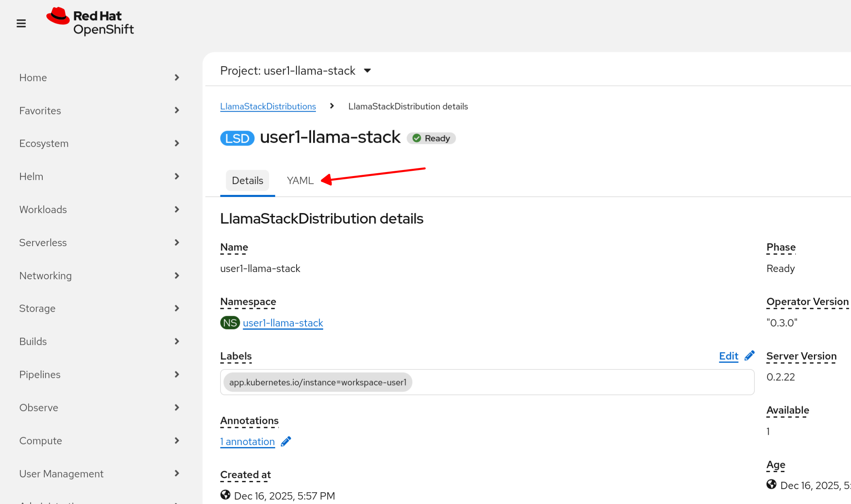Click the blue LSD resource badge
The width and height of the screenshot is (851, 504).
237,138
